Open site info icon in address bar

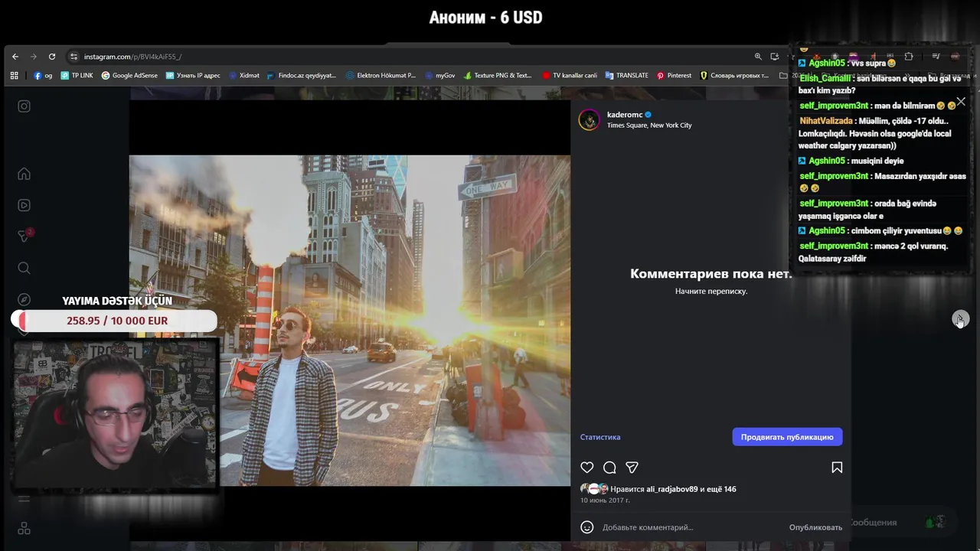73,57
